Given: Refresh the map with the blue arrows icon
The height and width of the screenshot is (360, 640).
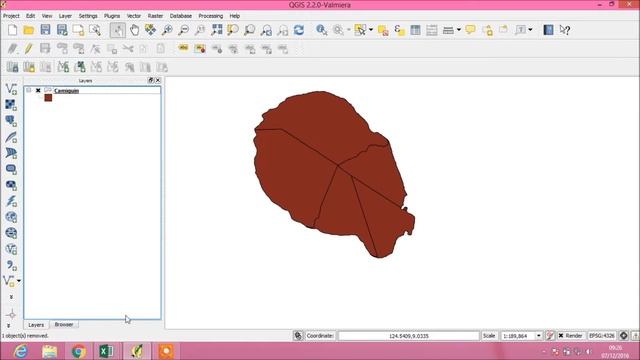Looking at the screenshot, I should point(299,30).
